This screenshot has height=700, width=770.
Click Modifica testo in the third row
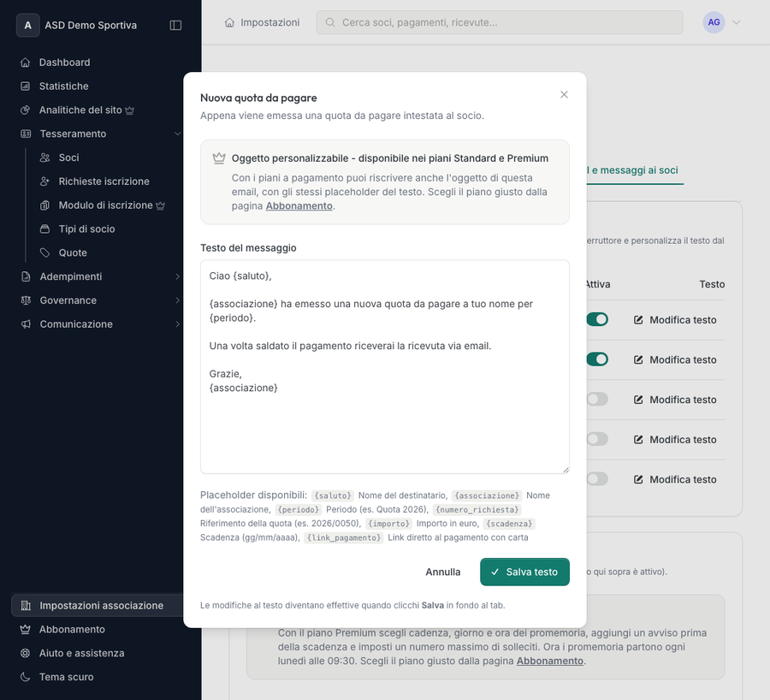click(675, 400)
